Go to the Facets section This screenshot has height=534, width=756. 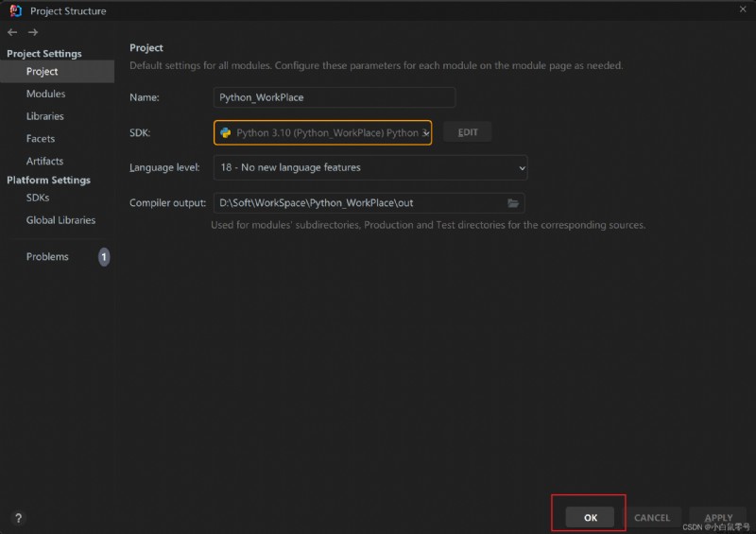41,138
